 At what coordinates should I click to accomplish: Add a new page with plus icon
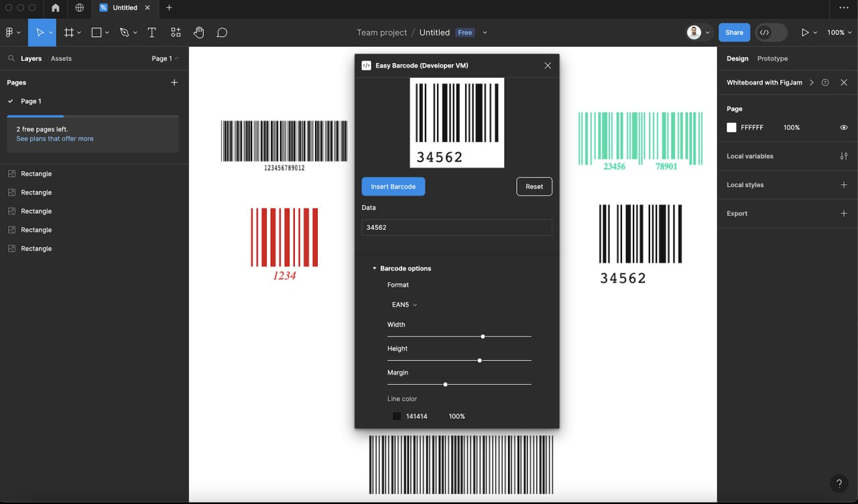coord(174,82)
